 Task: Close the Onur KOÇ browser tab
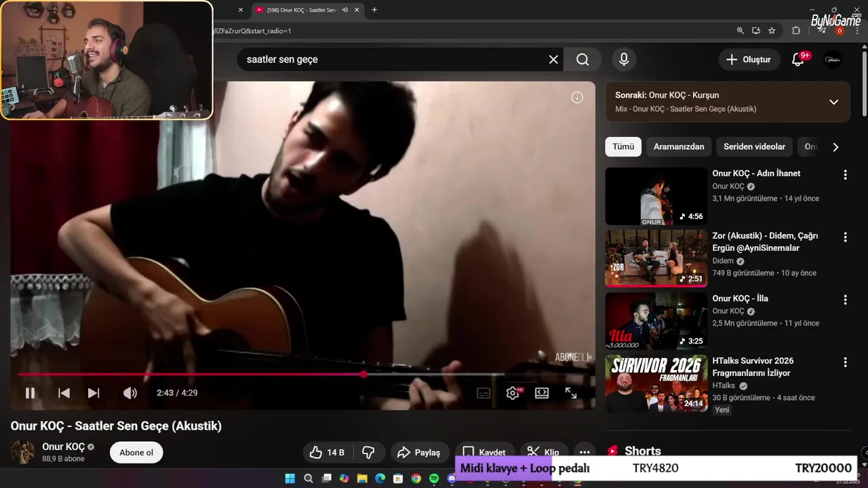click(x=357, y=10)
